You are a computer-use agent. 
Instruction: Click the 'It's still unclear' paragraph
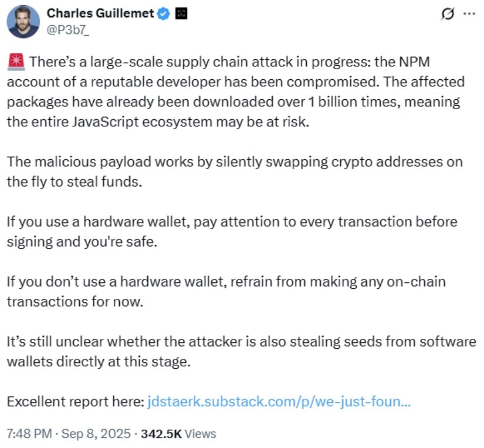click(x=241, y=351)
